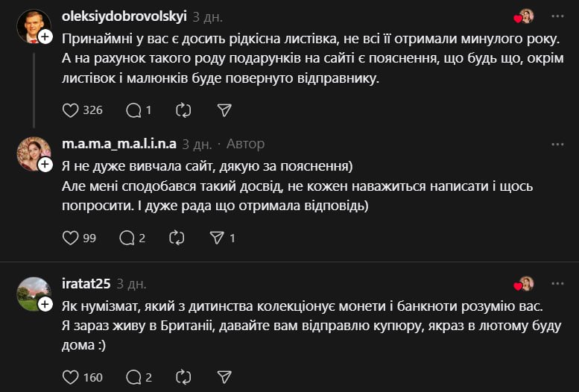Repost oleksiydobrovolskyi's comment
The height and width of the screenshot is (392, 579).
[x=183, y=110]
